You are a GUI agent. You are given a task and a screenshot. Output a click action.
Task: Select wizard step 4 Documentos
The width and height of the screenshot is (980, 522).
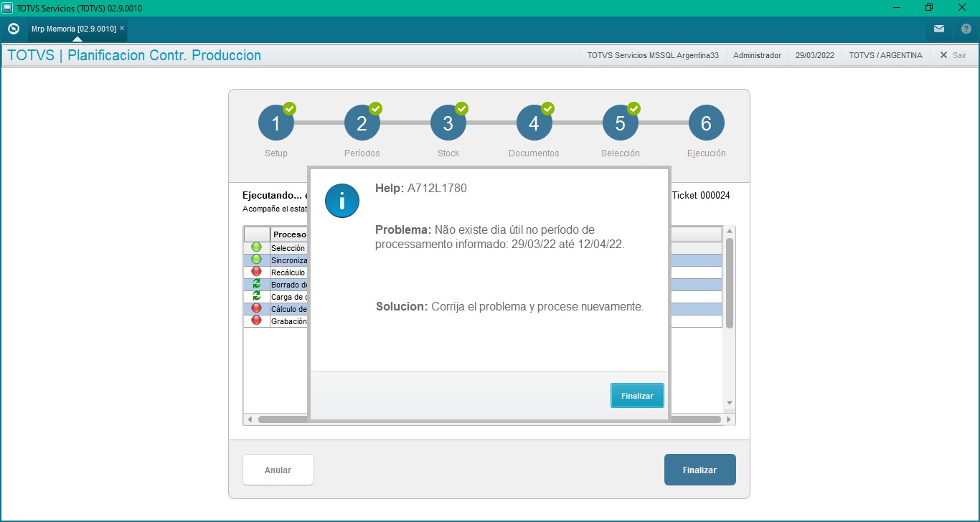click(x=534, y=123)
